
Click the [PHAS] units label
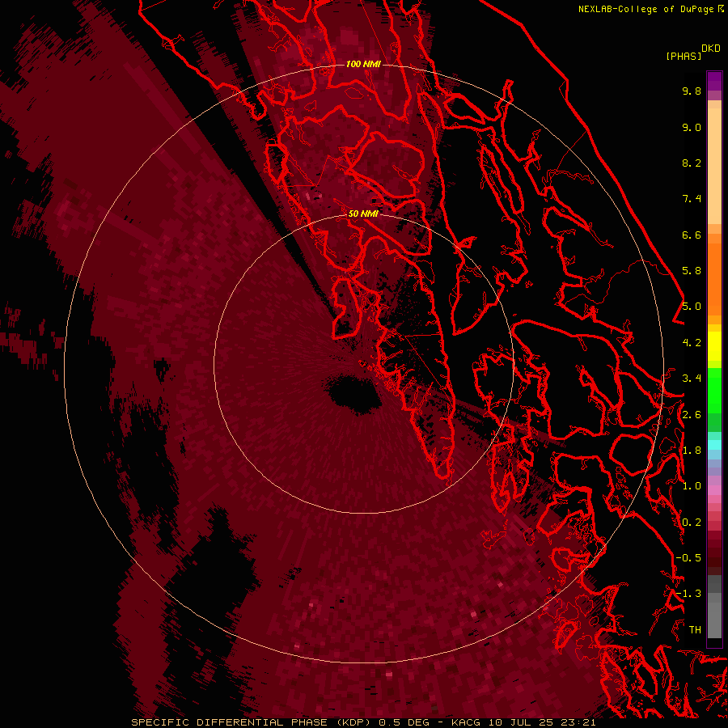pos(684,56)
